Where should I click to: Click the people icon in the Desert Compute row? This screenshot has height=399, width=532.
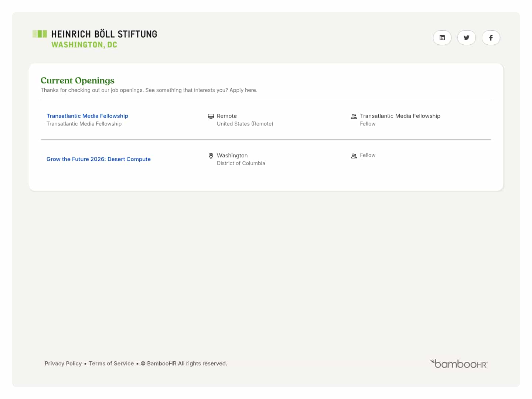click(354, 156)
